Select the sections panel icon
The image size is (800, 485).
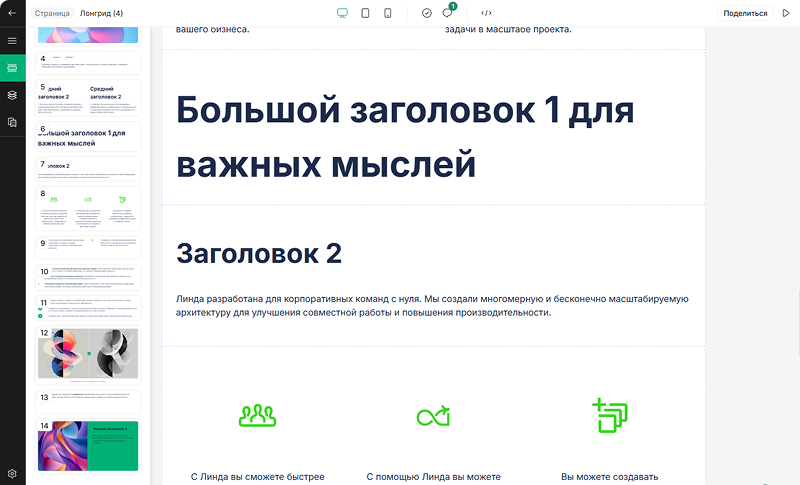pyautogui.click(x=12, y=68)
